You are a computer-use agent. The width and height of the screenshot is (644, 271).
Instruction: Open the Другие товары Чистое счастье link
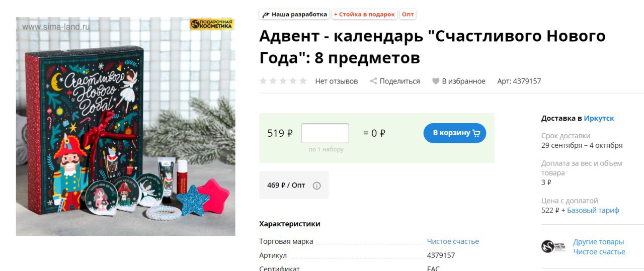pos(599,247)
